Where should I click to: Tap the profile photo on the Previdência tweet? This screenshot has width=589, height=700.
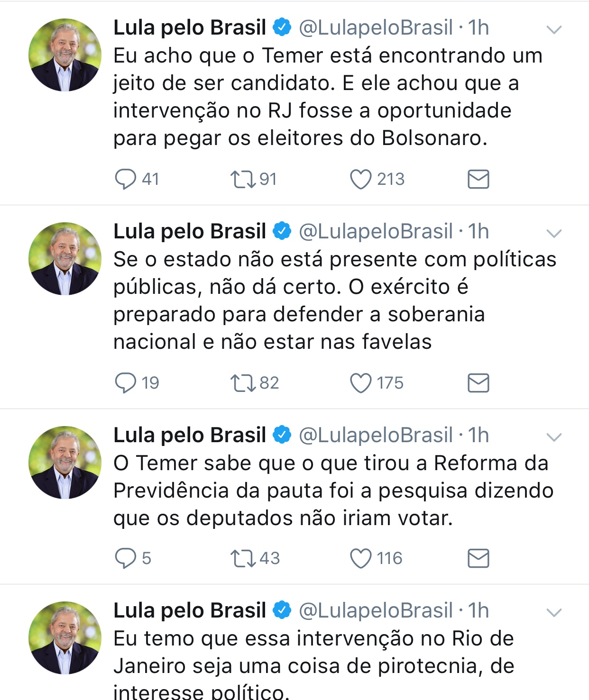[65, 463]
